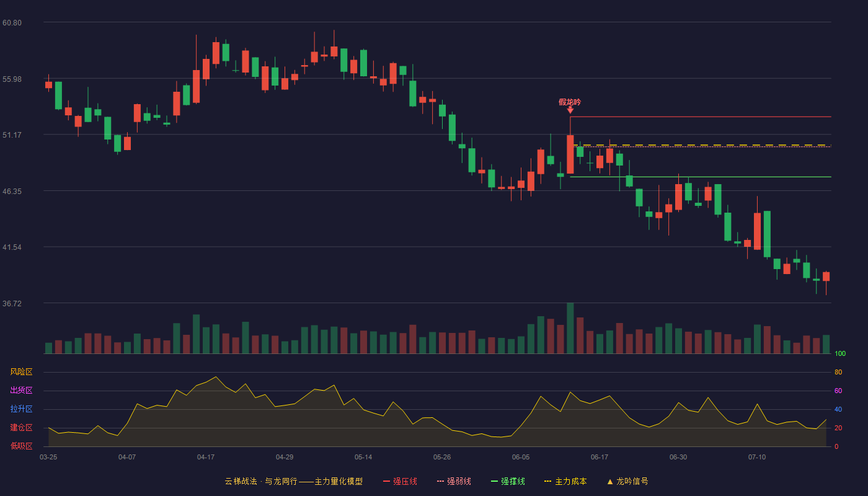Click the 51.17 price axis label
This screenshot has width=868, height=496.
point(12,135)
